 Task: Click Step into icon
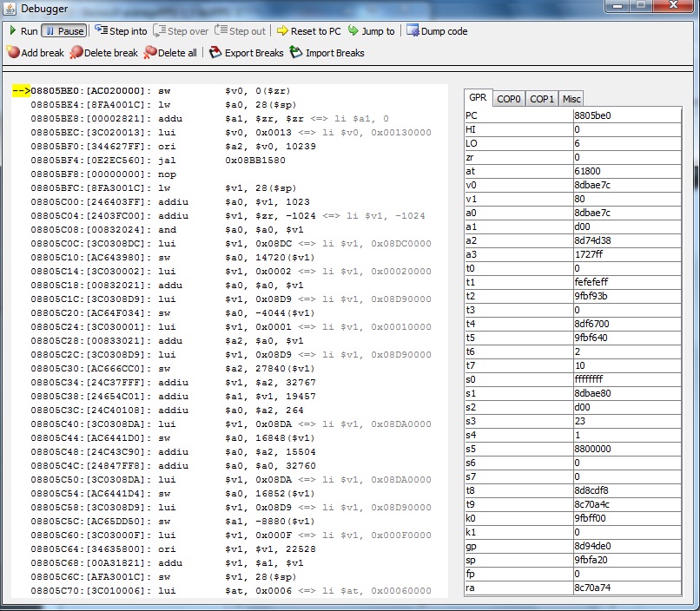[102, 31]
